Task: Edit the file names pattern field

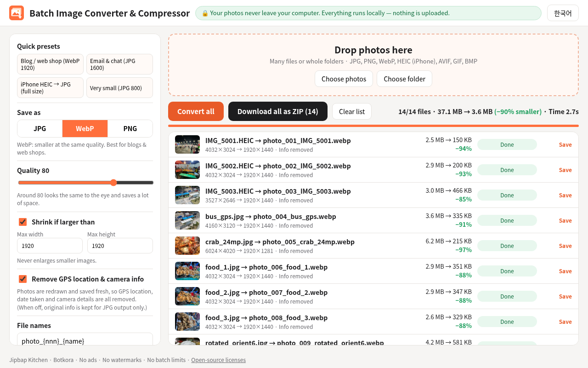Action: point(85,339)
